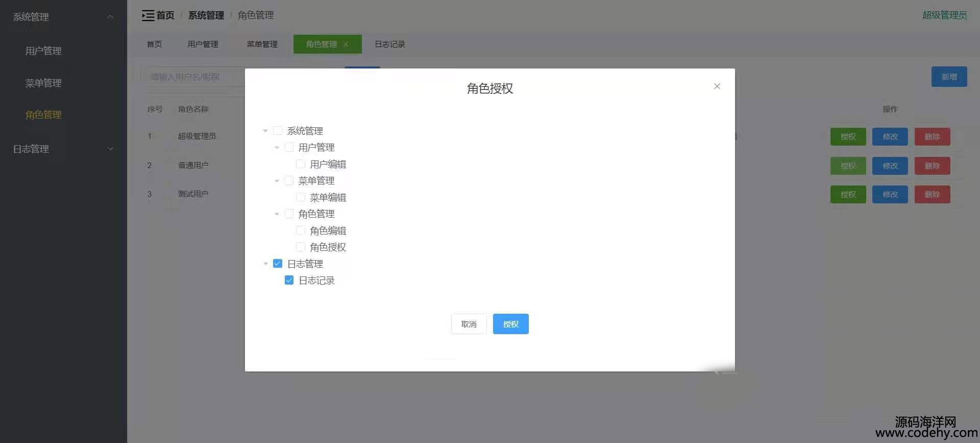Screen dimensions: 980x443
Task: Enable the 角色授权 permission checkbox
Action: pyautogui.click(x=301, y=247)
